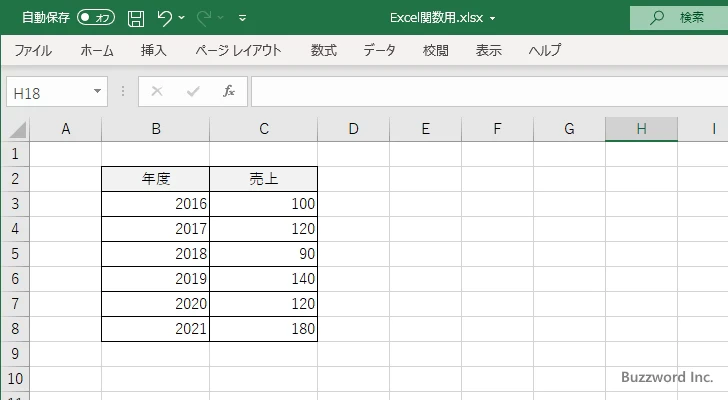Click the 2020 sales cell showing 120
The width and height of the screenshot is (728, 400).
264,304
